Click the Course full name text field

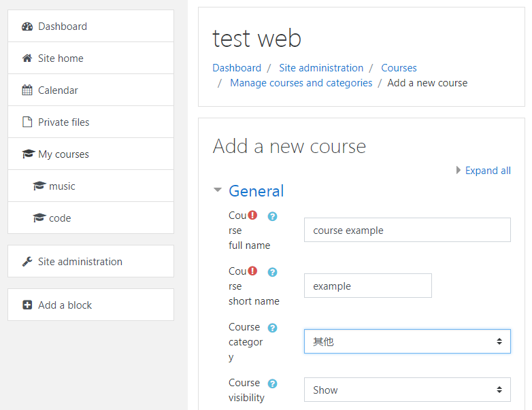[x=407, y=230]
